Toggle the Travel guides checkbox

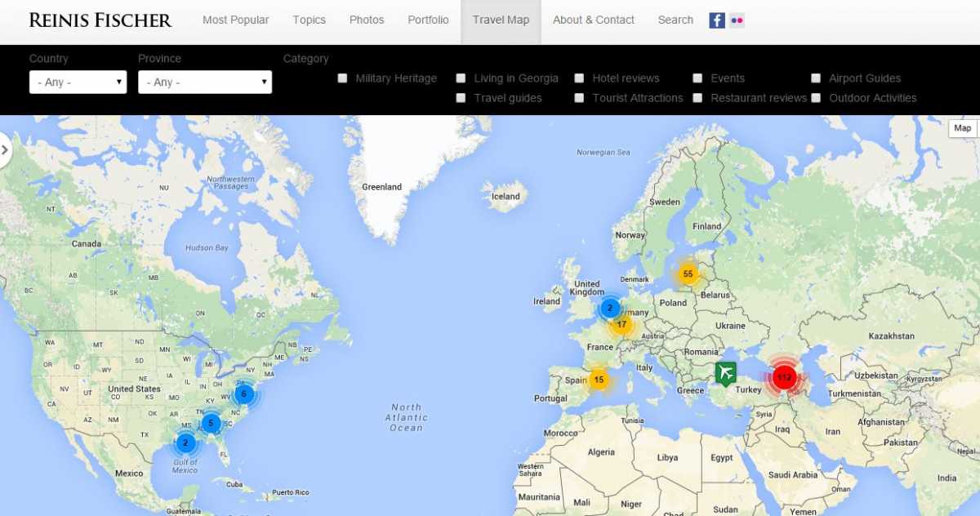pos(461,98)
